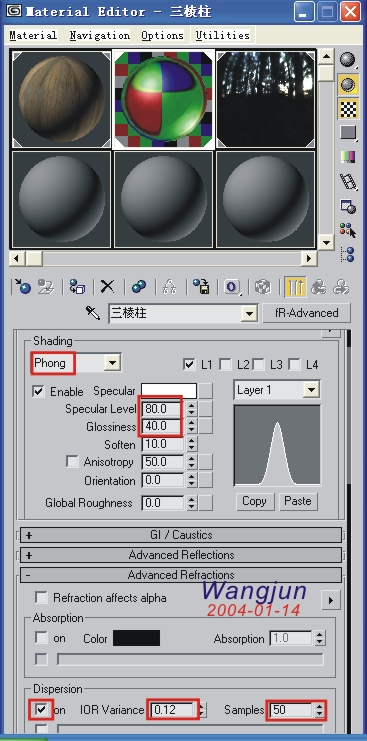Viewport: 367px width, 741px height.
Task: Click Show Map in Viewport cube icon
Action: 263,287
